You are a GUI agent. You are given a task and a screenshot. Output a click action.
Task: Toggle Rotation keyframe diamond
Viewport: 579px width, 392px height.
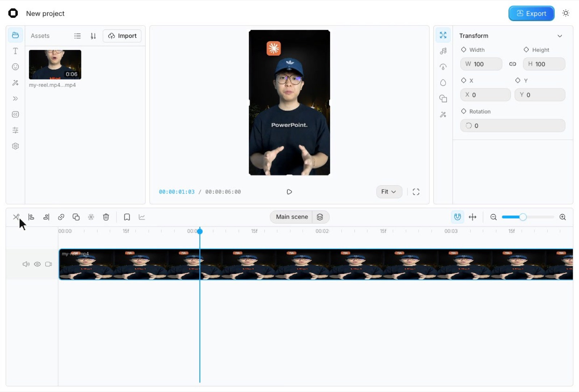click(x=464, y=111)
